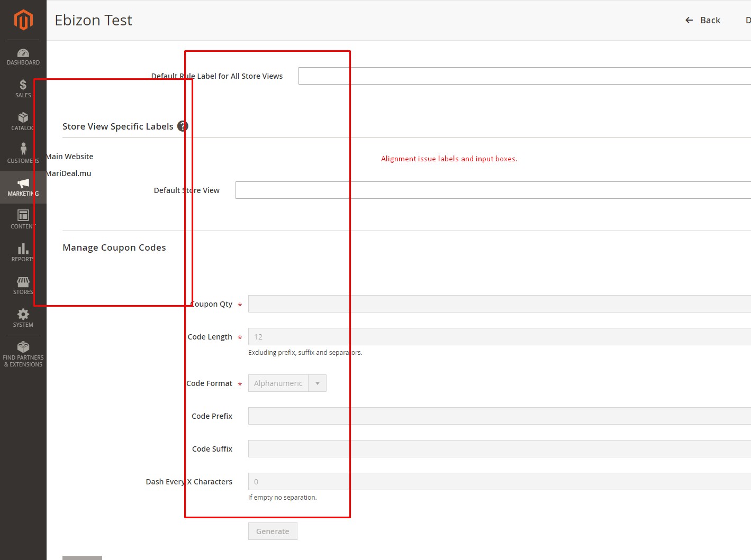Click the Generate coupon button
Viewport: 751px width, 560px height.
[x=273, y=531]
